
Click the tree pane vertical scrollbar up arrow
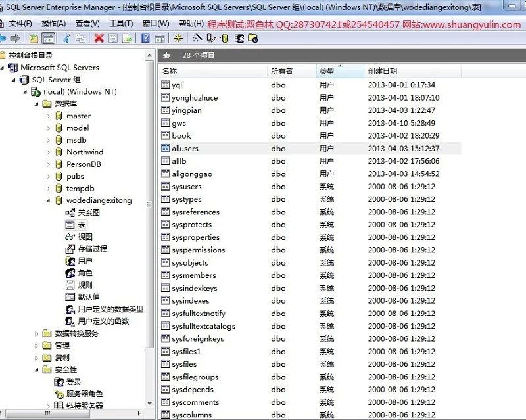[x=150, y=55]
